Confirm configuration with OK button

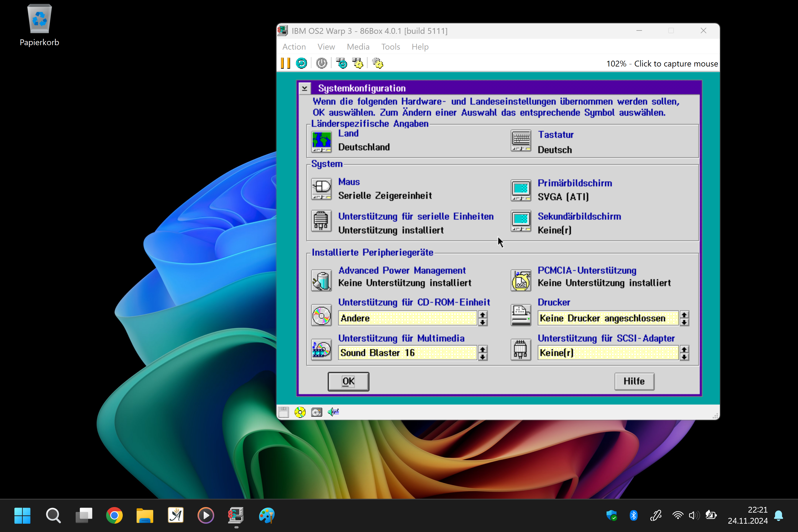(x=349, y=381)
